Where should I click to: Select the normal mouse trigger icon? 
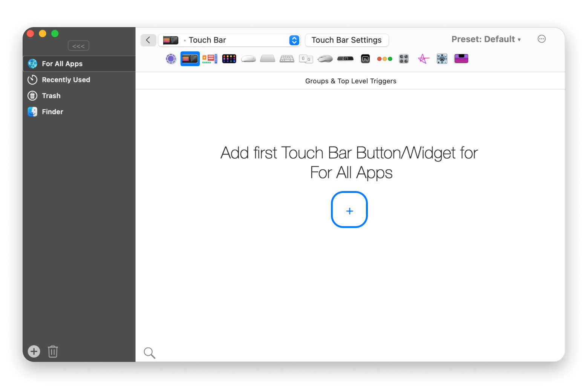[x=325, y=59]
